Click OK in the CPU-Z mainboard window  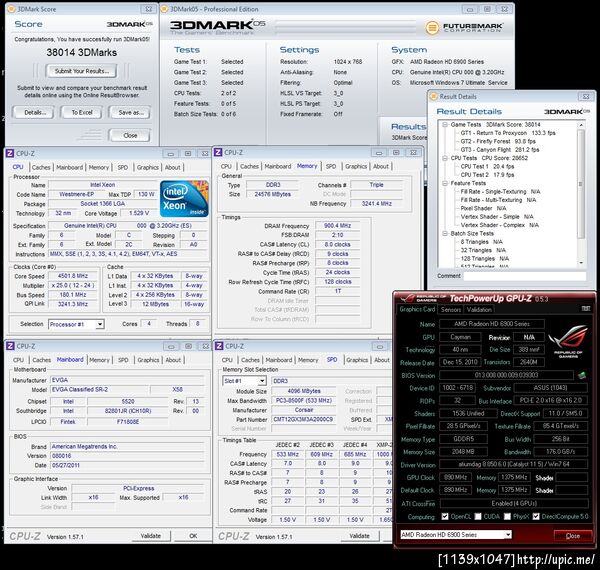tap(193, 536)
